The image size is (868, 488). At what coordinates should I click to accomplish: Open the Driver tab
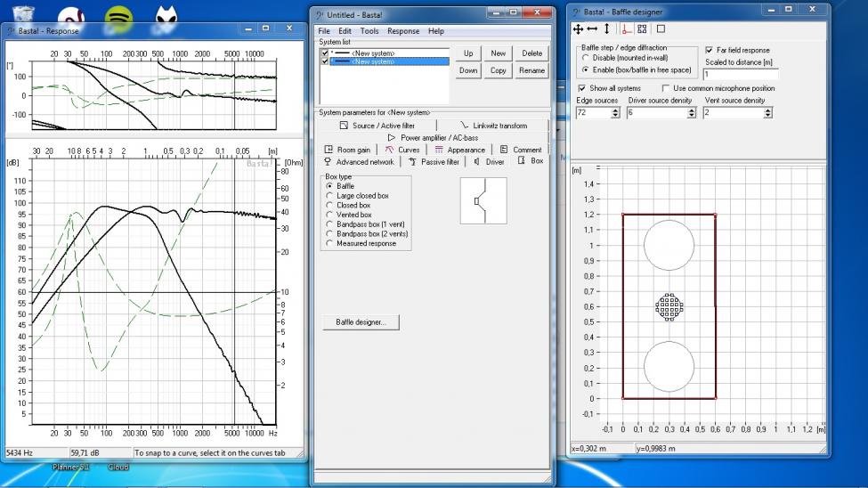click(x=489, y=162)
